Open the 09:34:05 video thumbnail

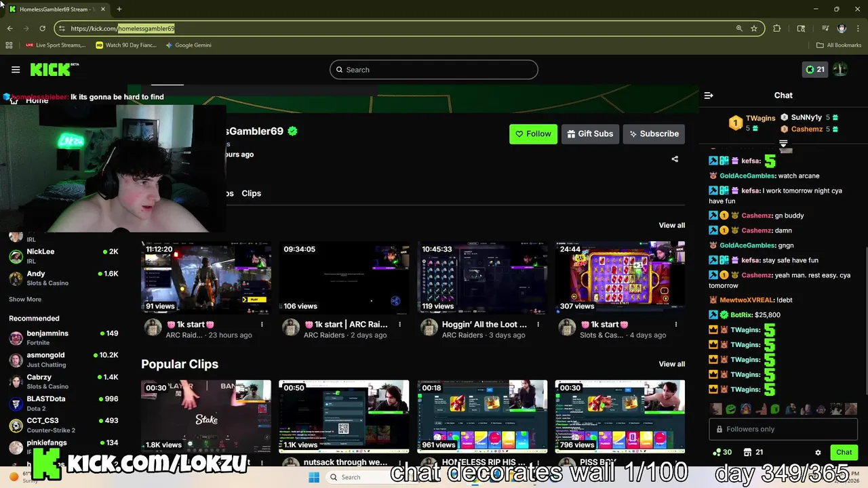point(344,277)
